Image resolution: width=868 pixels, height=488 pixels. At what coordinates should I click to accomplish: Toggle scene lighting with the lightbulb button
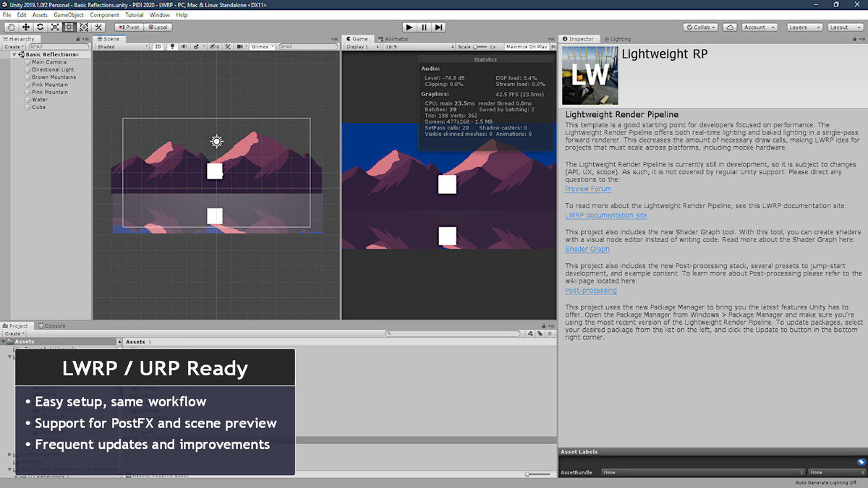coord(172,46)
